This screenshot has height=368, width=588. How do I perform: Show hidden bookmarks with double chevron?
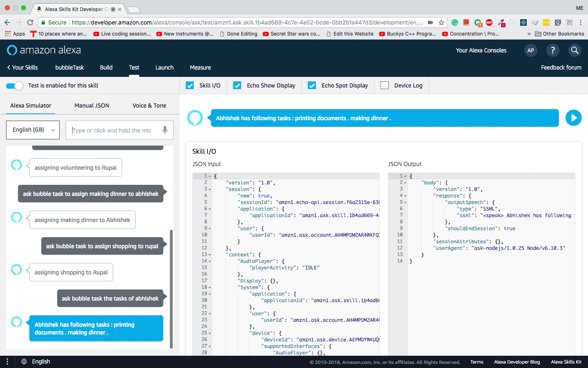529,34
